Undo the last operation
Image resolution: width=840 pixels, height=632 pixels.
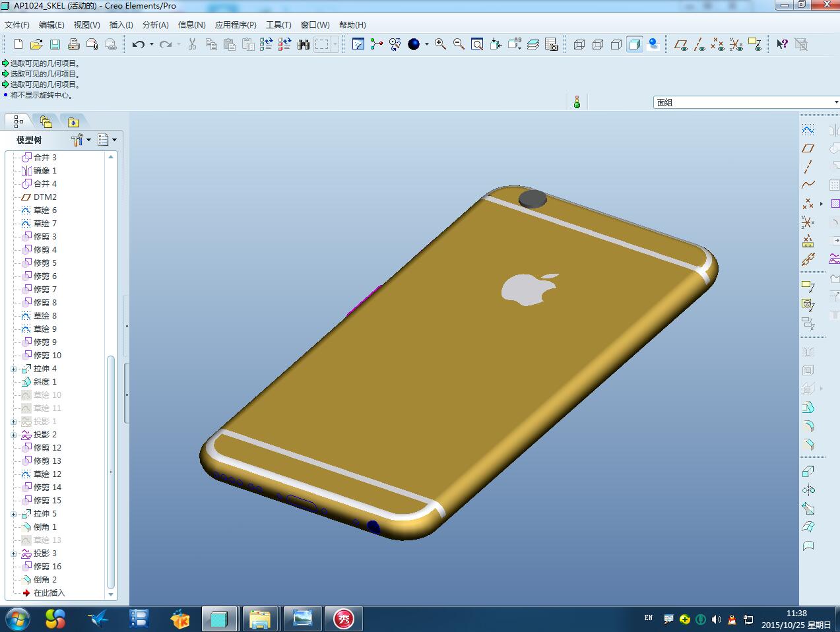[x=138, y=44]
